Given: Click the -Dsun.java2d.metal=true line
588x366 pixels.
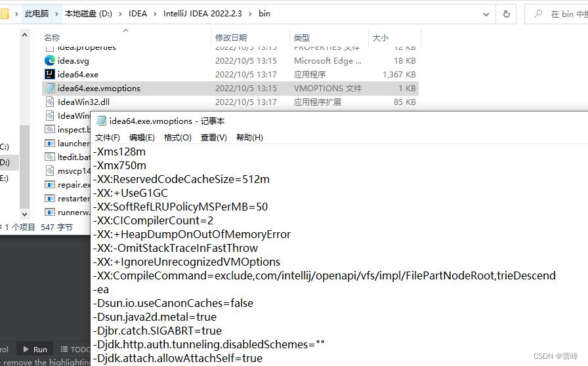Looking at the screenshot, I should 155,317.
